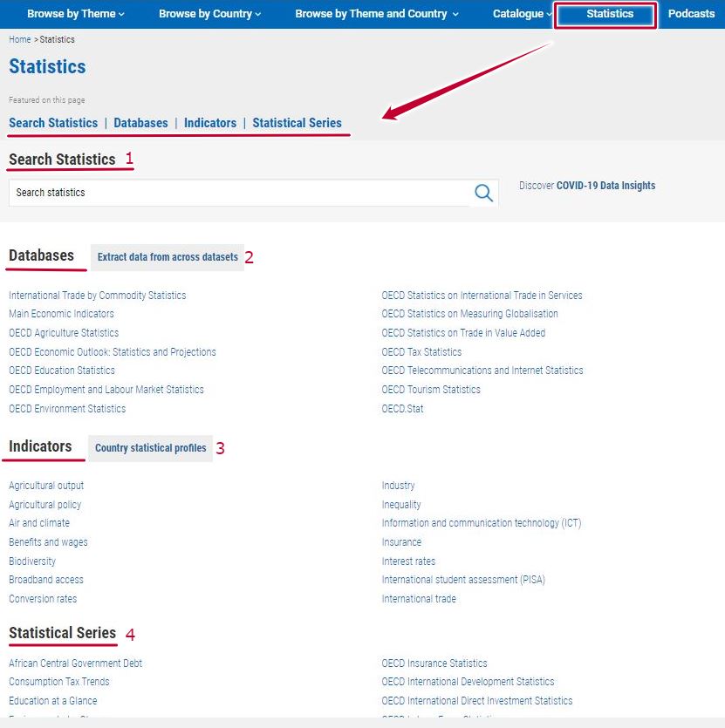Image resolution: width=725 pixels, height=728 pixels.
Task: Open the Podcasts nav item
Action: (691, 14)
